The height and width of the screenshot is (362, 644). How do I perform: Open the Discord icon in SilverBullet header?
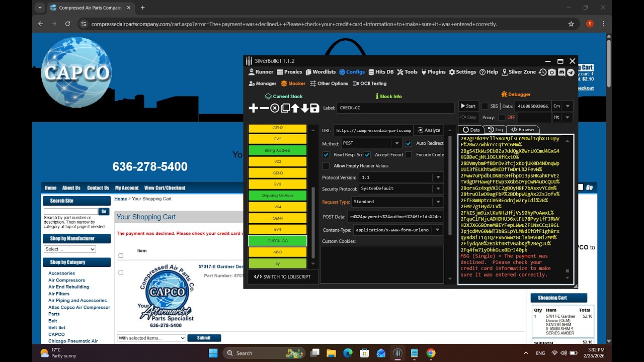pyautogui.click(x=561, y=72)
